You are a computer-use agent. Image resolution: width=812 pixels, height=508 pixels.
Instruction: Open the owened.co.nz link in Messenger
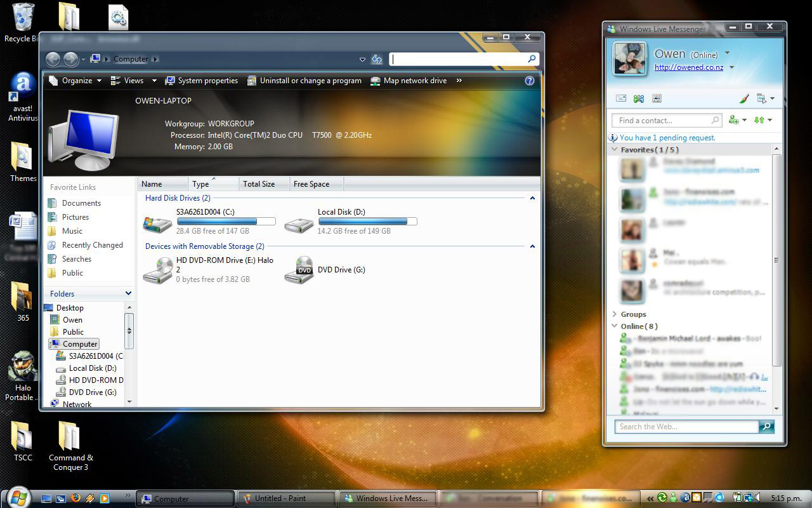(689, 67)
